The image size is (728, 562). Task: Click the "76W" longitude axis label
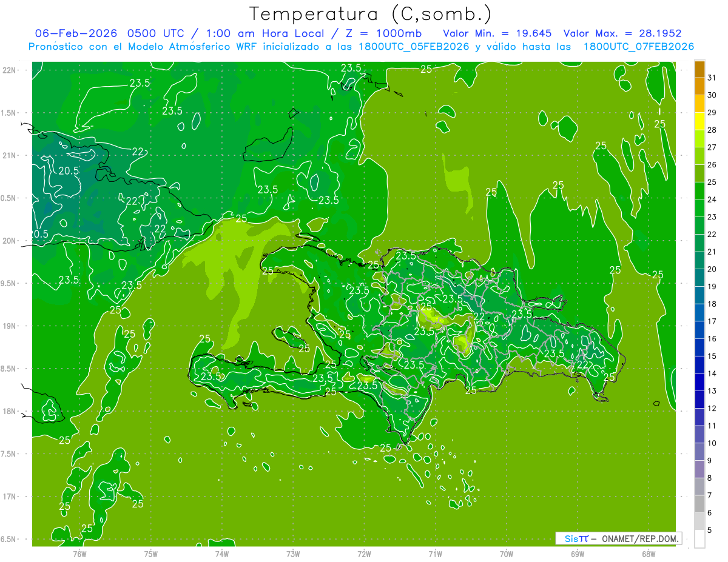point(79,554)
